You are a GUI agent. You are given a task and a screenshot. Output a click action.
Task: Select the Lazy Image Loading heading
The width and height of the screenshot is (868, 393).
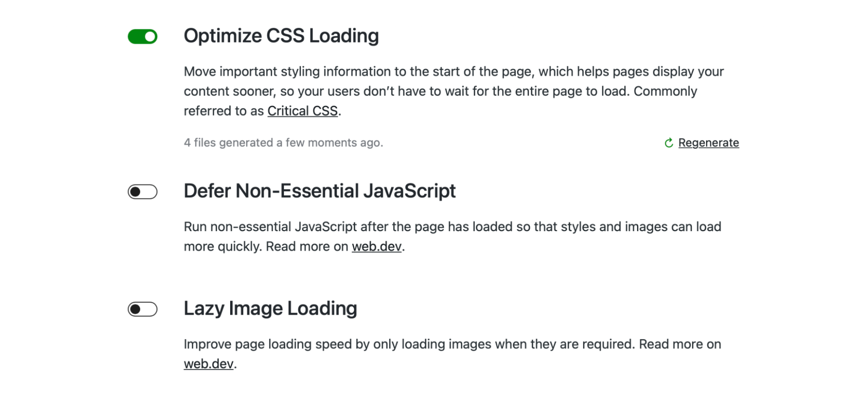[271, 308]
